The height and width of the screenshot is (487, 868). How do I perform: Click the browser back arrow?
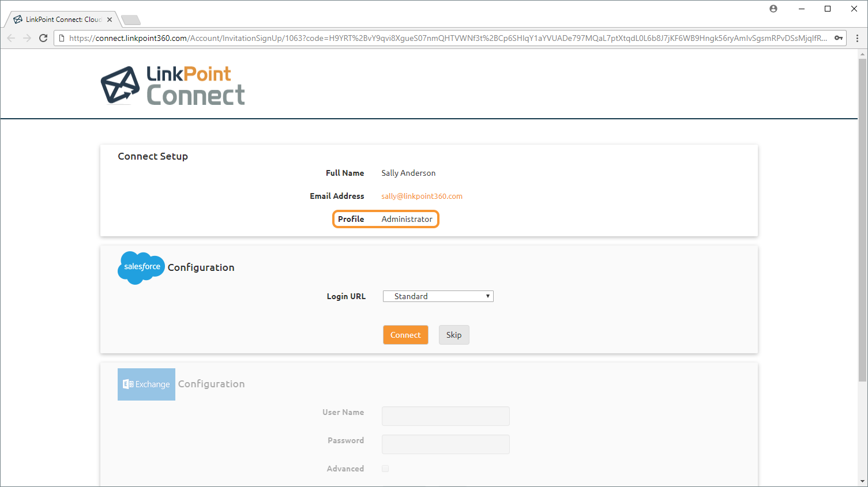tap(11, 38)
